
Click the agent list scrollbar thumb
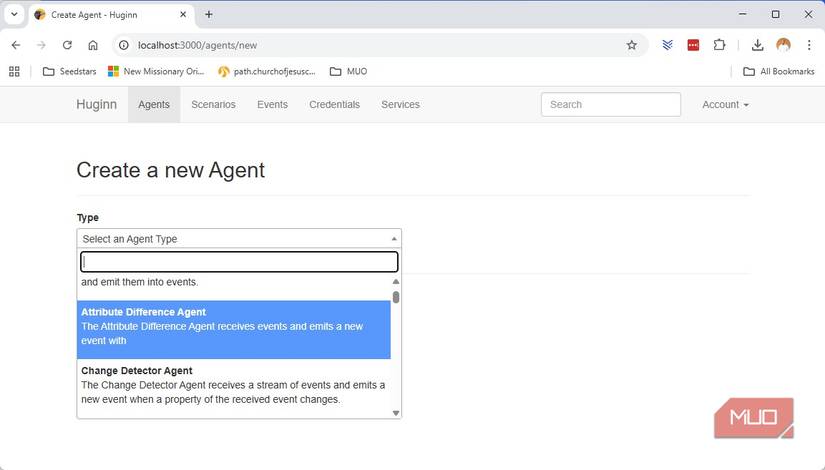click(x=396, y=297)
